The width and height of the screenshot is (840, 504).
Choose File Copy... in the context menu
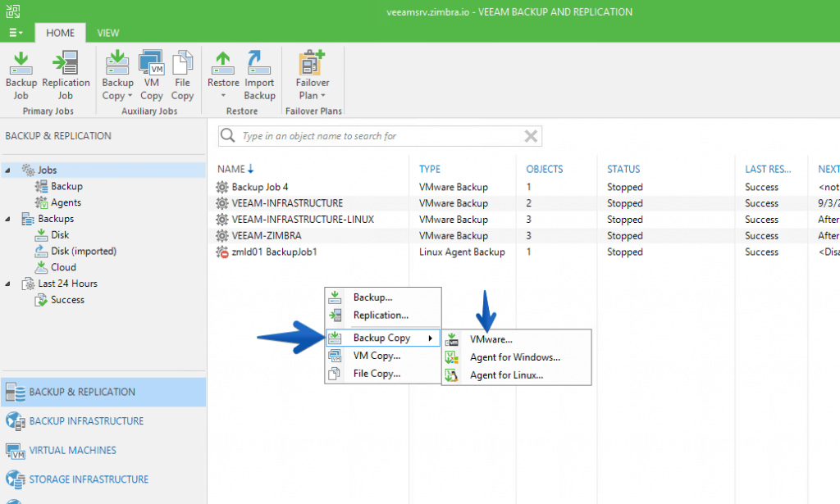coord(383,374)
